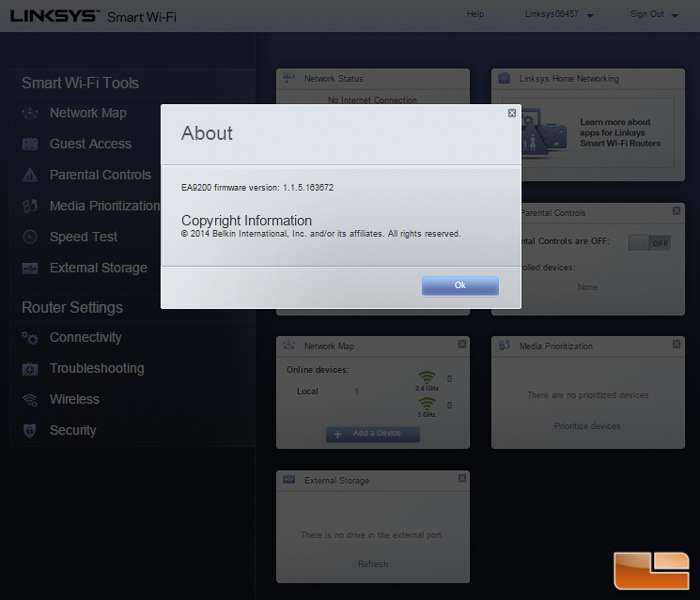
Task: Click the 2.4 GHz wireless signal icon
Action: tap(427, 377)
